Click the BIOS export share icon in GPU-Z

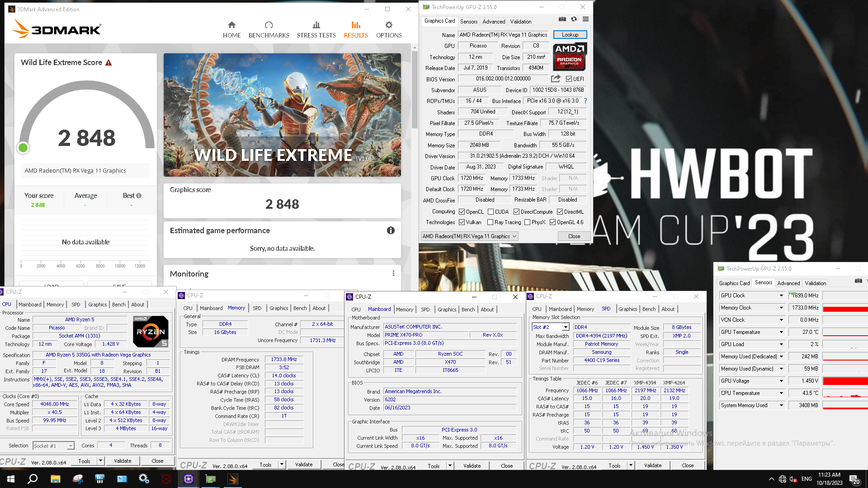coord(556,79)
